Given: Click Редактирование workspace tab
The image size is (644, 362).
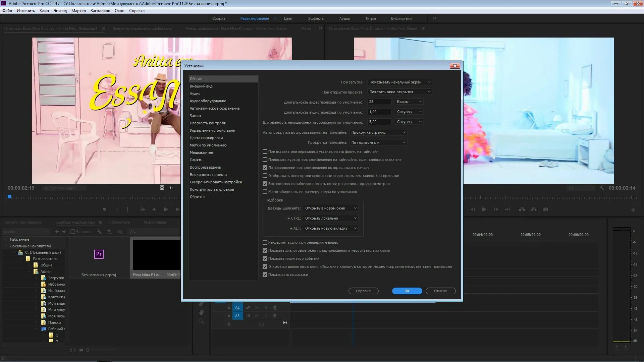Looking at the screenshot, I should point(255,18).
